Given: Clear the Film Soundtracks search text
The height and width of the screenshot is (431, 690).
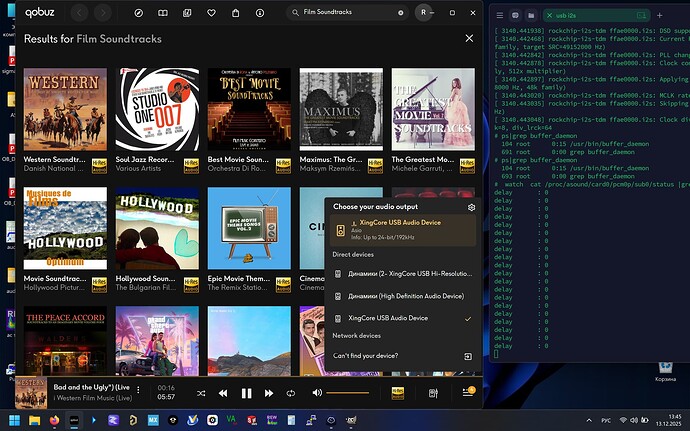Looking at the screenshot, I should tap(400, 13).
